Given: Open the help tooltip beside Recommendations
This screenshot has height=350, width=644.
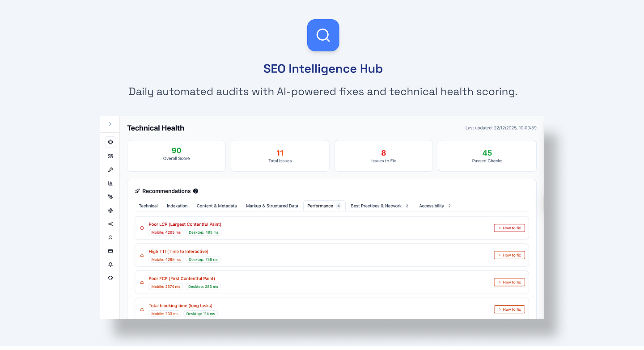Looking at the screenshot, I should (195, 191).
